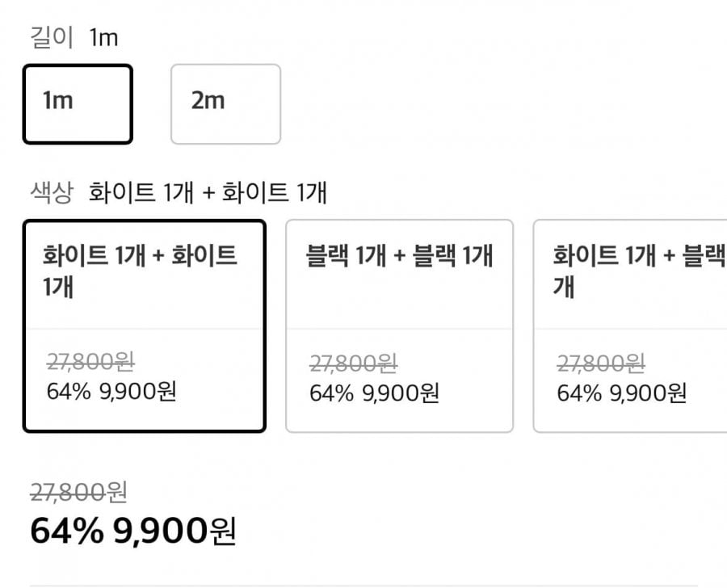Click the strikethrough price in the white + black card
The height and width of the screenshot is (588, 727).
point(599,364)
